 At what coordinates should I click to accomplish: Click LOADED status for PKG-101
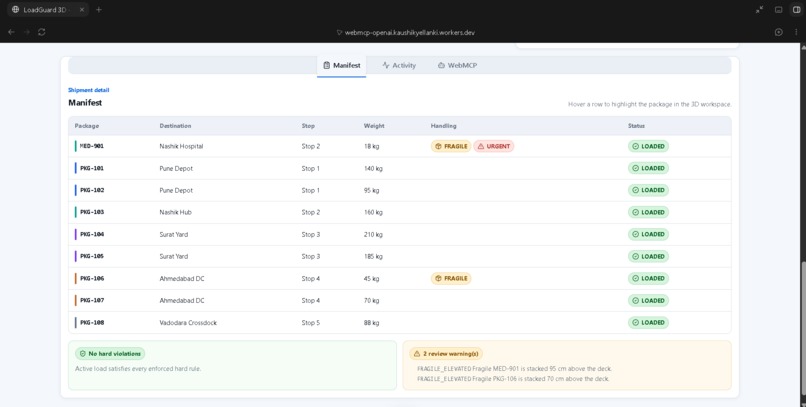point(648,169)
